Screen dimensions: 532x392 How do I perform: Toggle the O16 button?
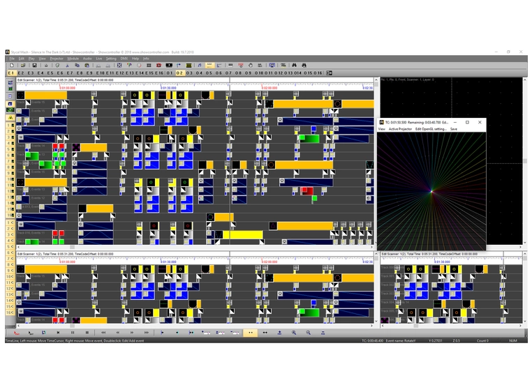coord(318,73)
